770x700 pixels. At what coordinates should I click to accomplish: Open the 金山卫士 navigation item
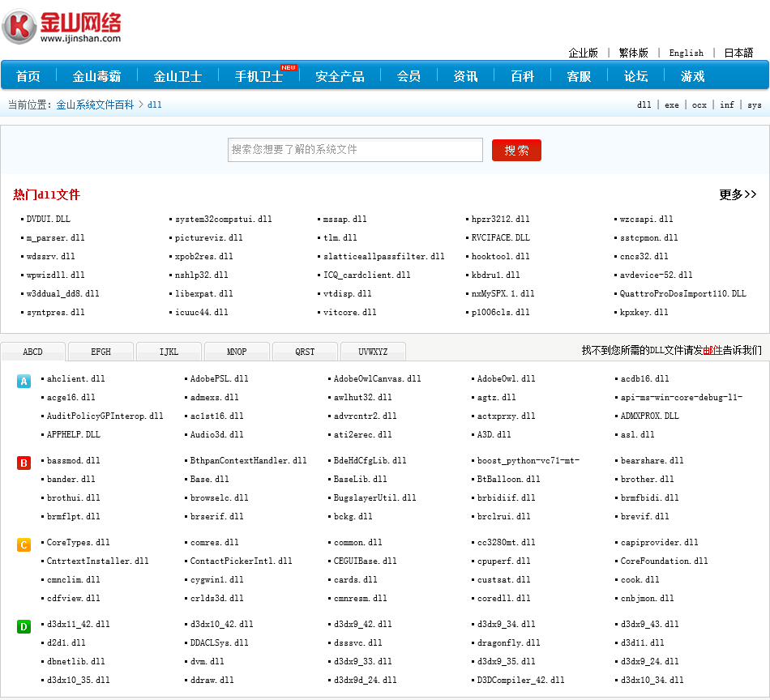point(178,76)
